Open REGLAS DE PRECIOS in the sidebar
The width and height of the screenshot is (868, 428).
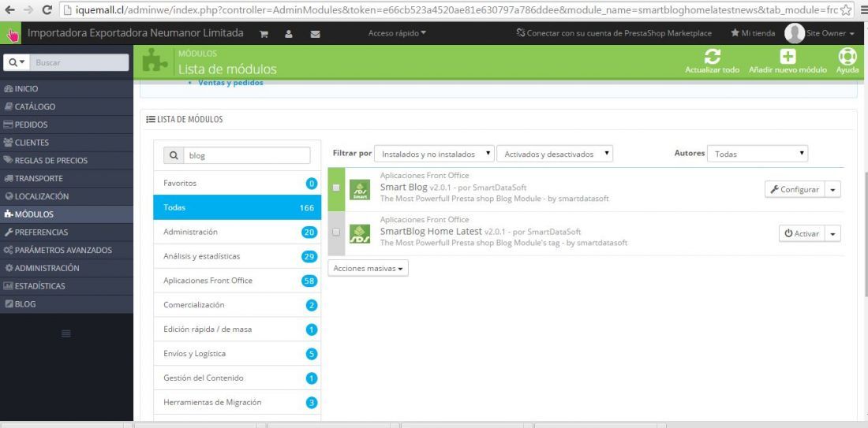66,160
